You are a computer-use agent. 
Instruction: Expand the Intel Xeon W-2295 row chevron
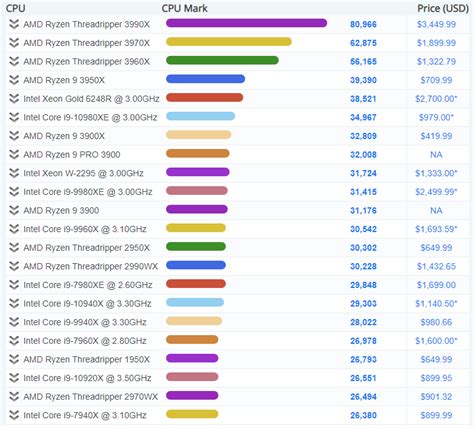[x=14, y=173]
